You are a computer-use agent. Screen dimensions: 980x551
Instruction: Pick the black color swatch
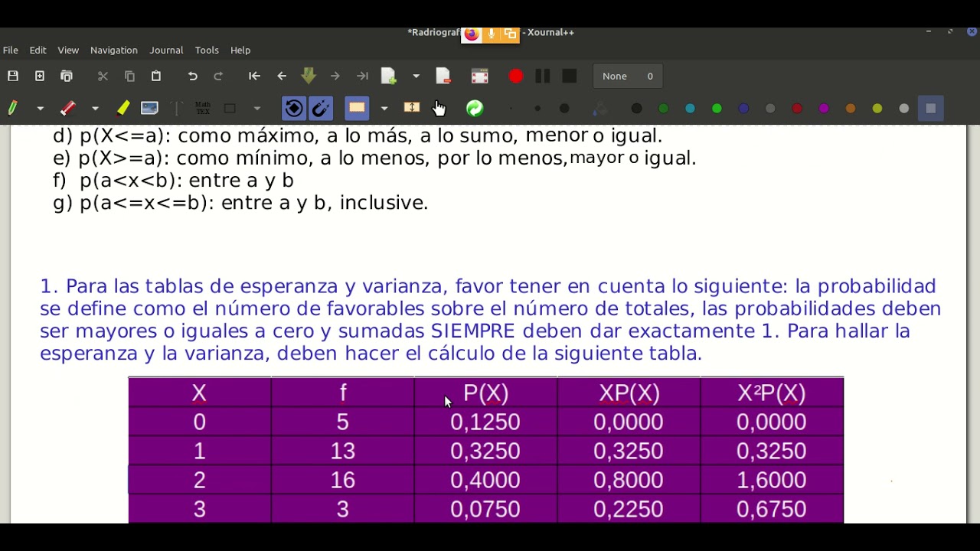(636, 109)
